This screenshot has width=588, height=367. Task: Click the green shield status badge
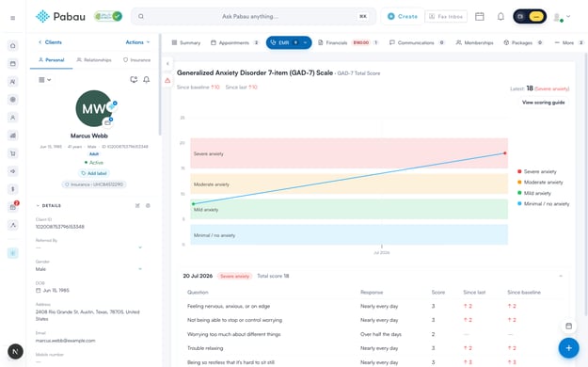click(108, 16)
